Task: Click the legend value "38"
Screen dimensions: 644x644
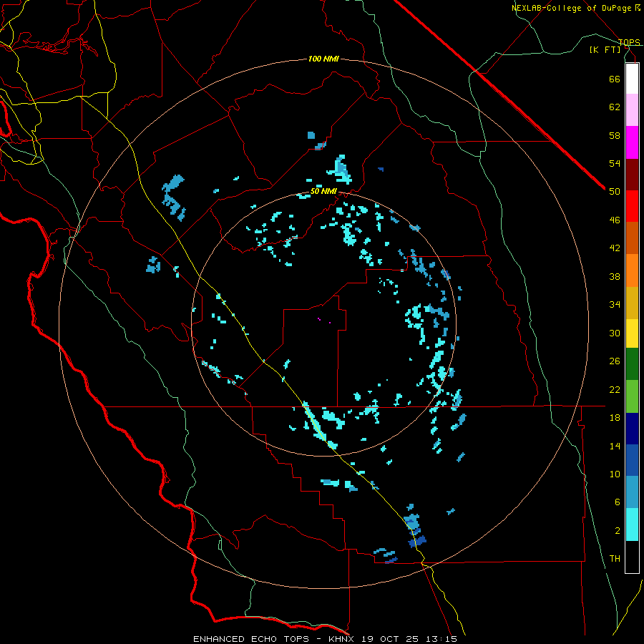Action: pos(615,276)
